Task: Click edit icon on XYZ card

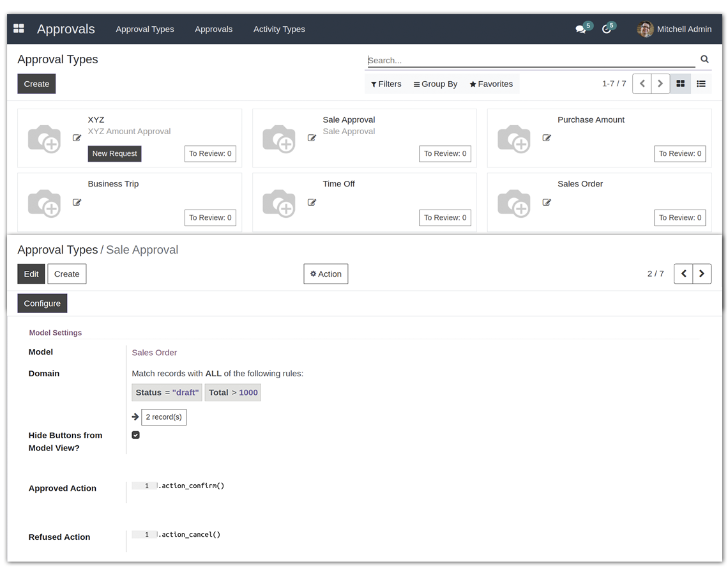Action: [x=77, y=138]
